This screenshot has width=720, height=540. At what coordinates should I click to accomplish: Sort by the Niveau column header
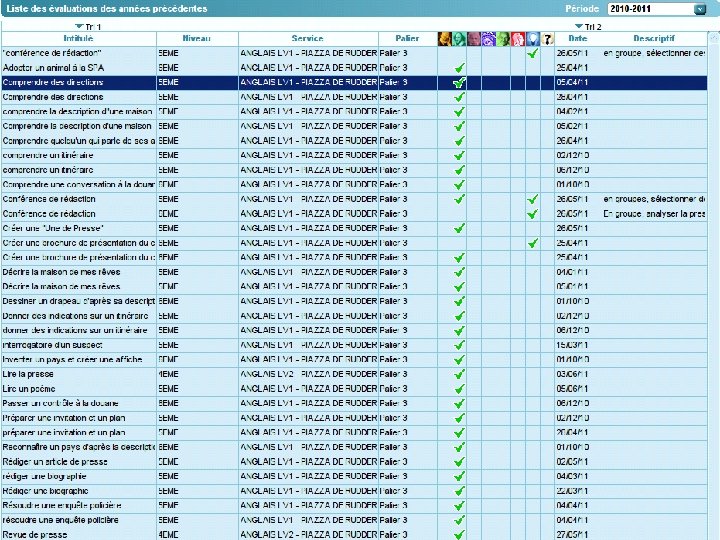[x=197, y=39]
